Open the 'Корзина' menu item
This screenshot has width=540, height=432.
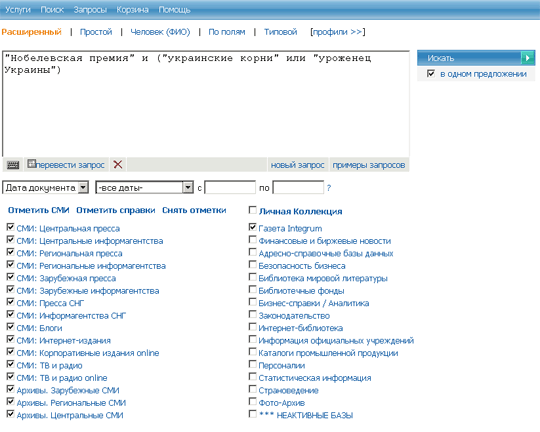132,10
